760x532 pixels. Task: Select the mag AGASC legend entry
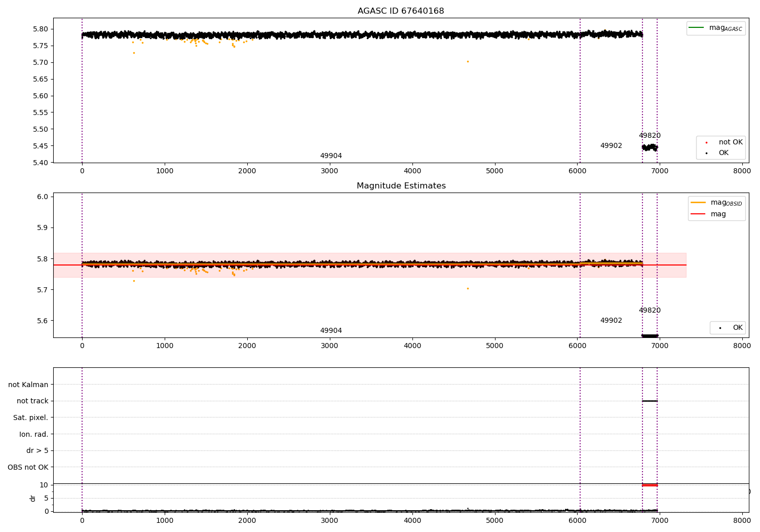715,28
